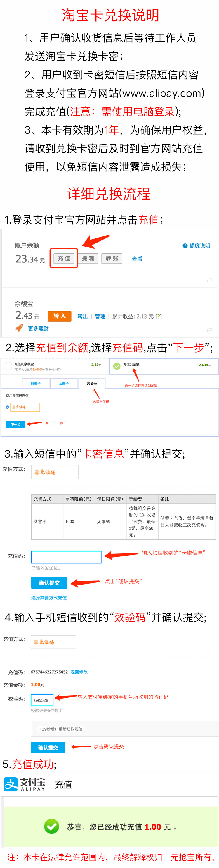
Task: Click the 提现 withdraw button
Action: point(88,258)
